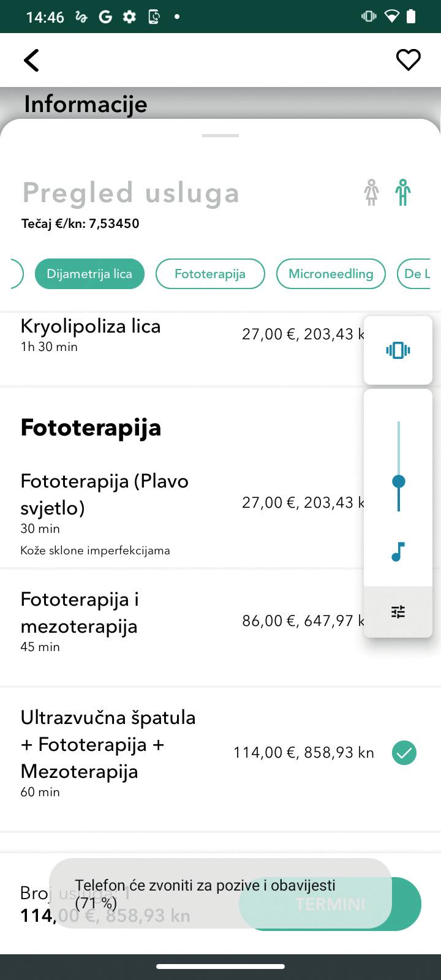
Task: Click the volume slider handle
Action: click(399, 481)
